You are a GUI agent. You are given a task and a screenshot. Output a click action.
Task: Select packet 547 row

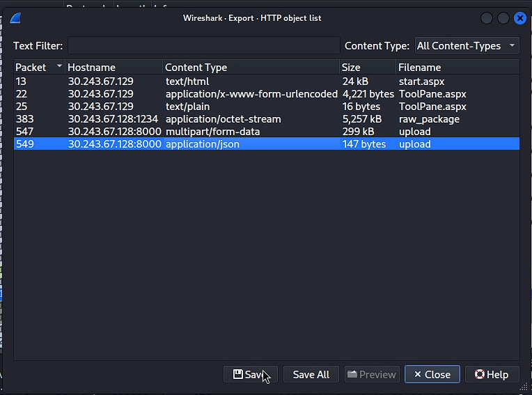pyautogui.click(x=267, y=132)
